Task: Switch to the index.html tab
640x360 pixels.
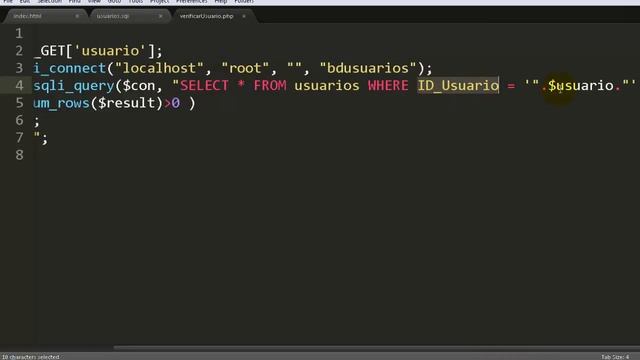Action: 28,16
